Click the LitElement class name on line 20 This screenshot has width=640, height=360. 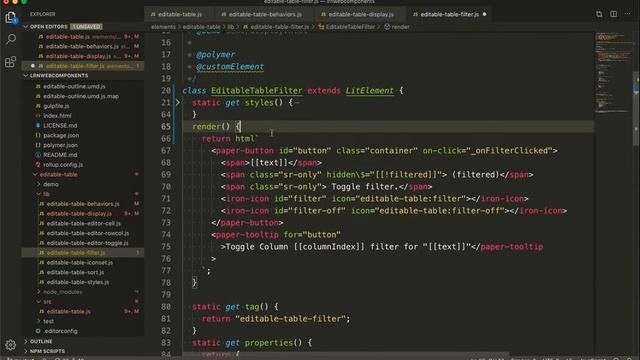coord(370,91)
